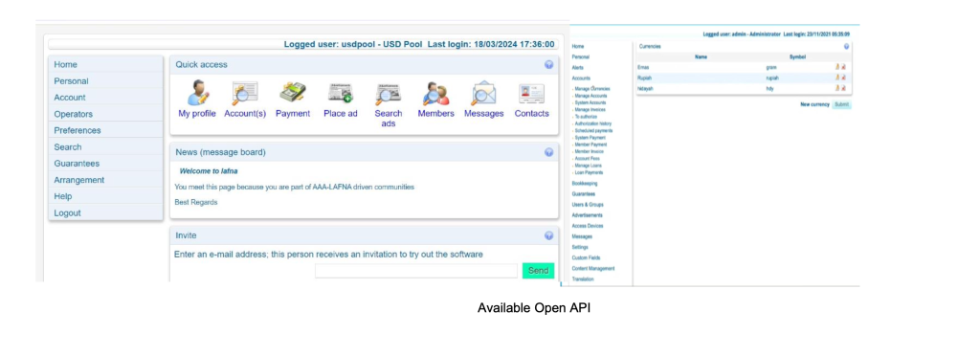This screenshot has height=356, width=980.
Task: Open Personal in the admin panel menu
Action: [x=581, y=56]
